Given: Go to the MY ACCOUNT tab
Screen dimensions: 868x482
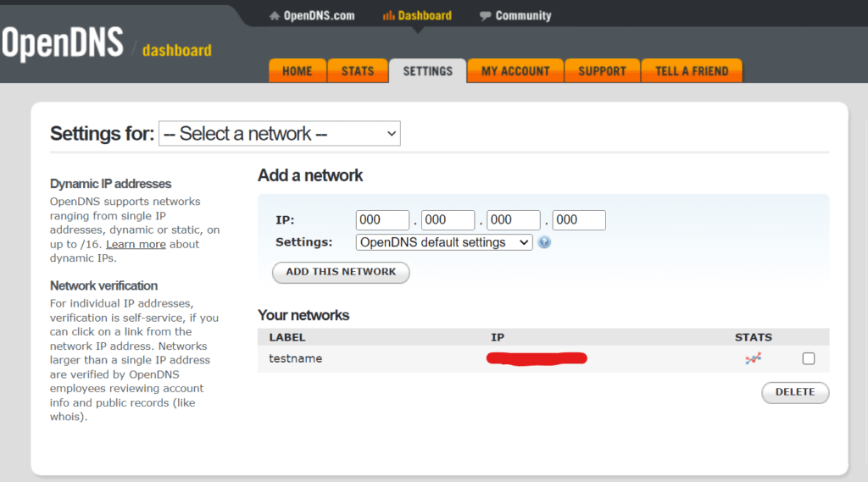Looking at the screenshot, I should click(x=515, y=71).
